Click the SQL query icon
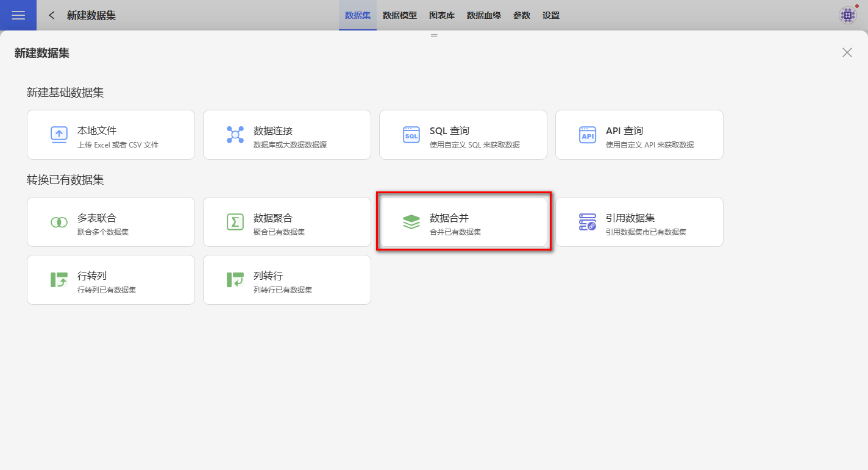Screen dimensions: 868x470 pyautogui.click(x=411, y=135)
